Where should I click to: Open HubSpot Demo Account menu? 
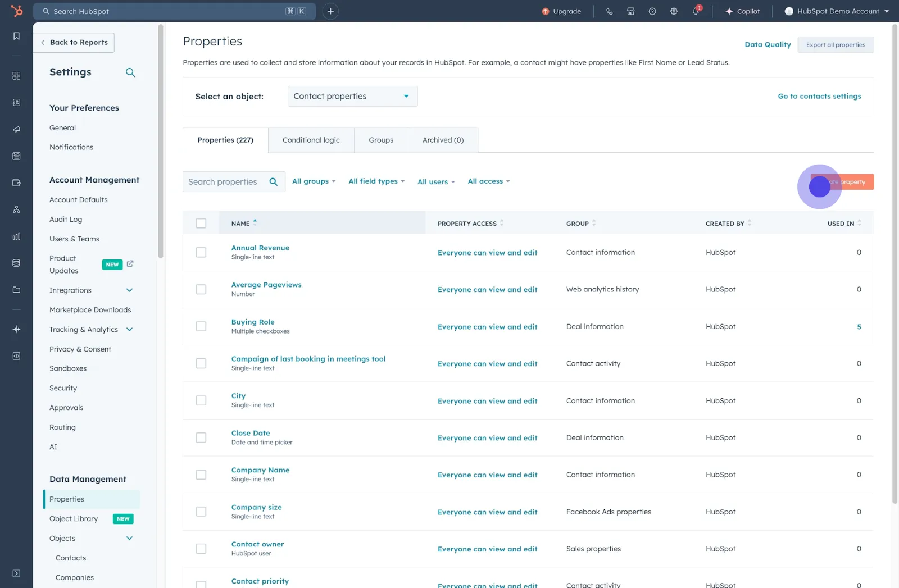837,11
